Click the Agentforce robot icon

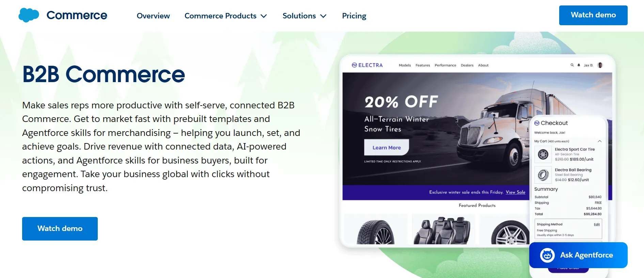tap(547, 255)
